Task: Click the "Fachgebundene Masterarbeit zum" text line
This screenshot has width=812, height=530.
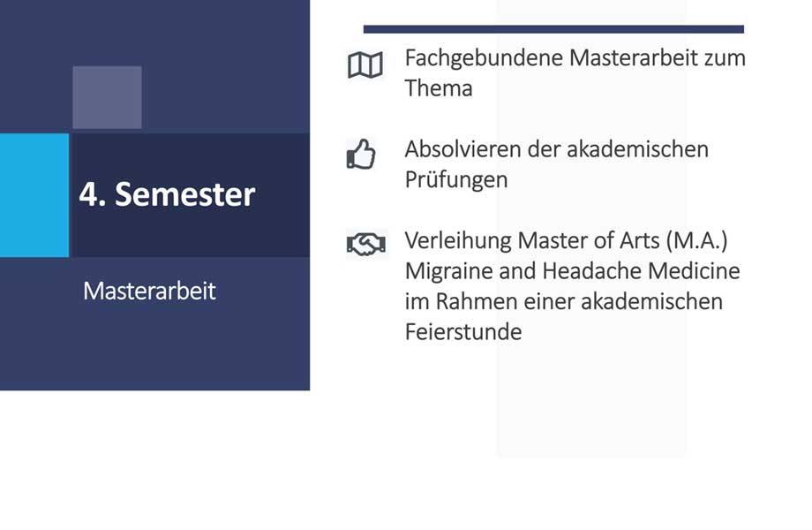Action: [575, 58]
